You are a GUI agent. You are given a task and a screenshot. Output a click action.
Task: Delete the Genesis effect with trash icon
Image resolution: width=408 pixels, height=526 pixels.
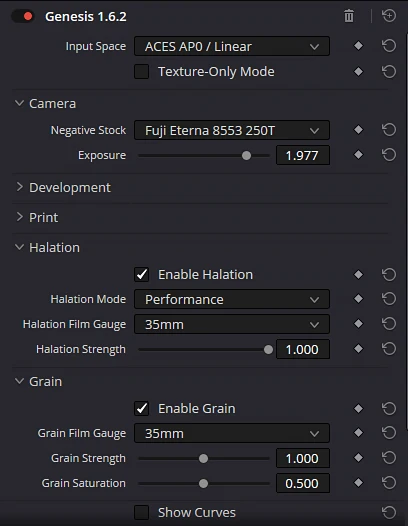coord(349,16)
